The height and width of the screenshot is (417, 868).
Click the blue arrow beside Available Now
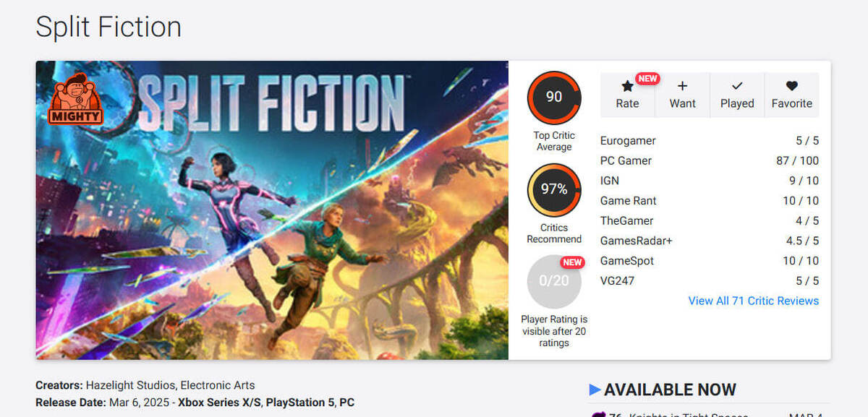pos(595,390)
